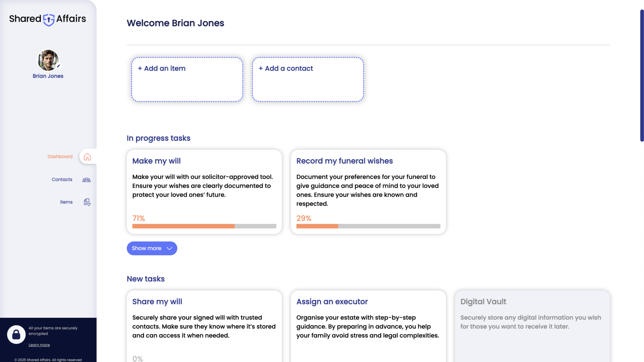
Task: Click the In progress tasks heading
Action: pos(159,138)
